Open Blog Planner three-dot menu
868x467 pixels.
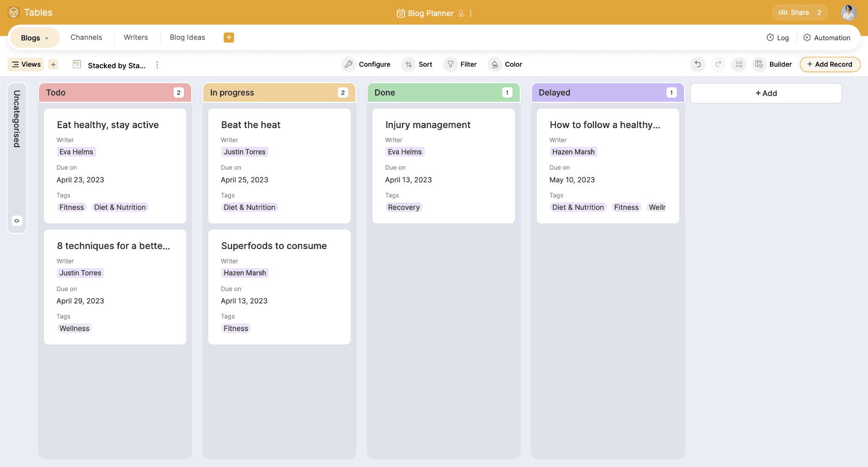click(471, 13)
